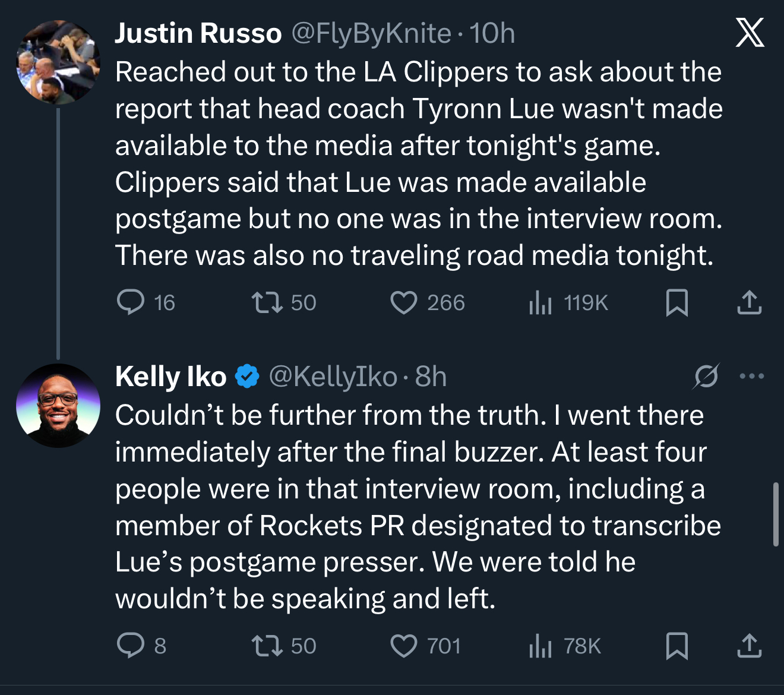Open Justin Russo's profile picture
The height and width of the screenshot is (695, 784).
coord(58,62)
